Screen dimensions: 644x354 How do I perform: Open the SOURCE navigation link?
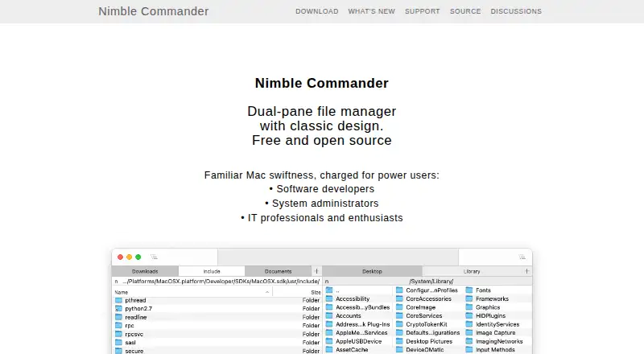pyautogui.click(x=465, y=11)
